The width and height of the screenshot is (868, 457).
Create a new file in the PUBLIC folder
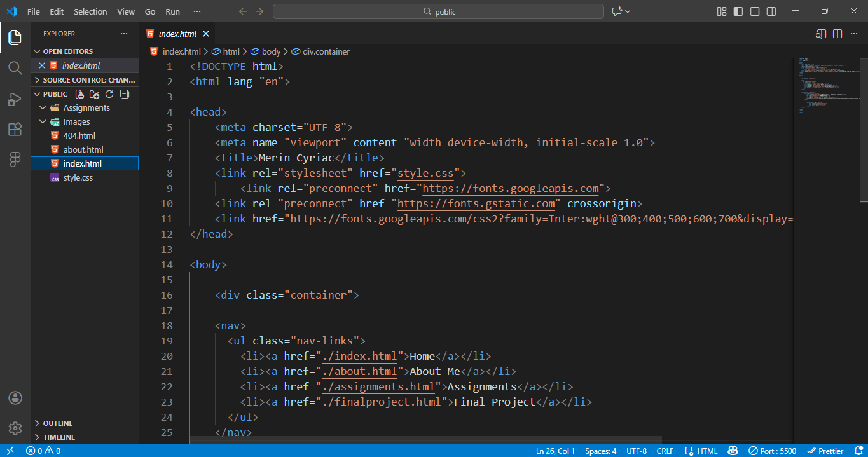tap(79, 93)
